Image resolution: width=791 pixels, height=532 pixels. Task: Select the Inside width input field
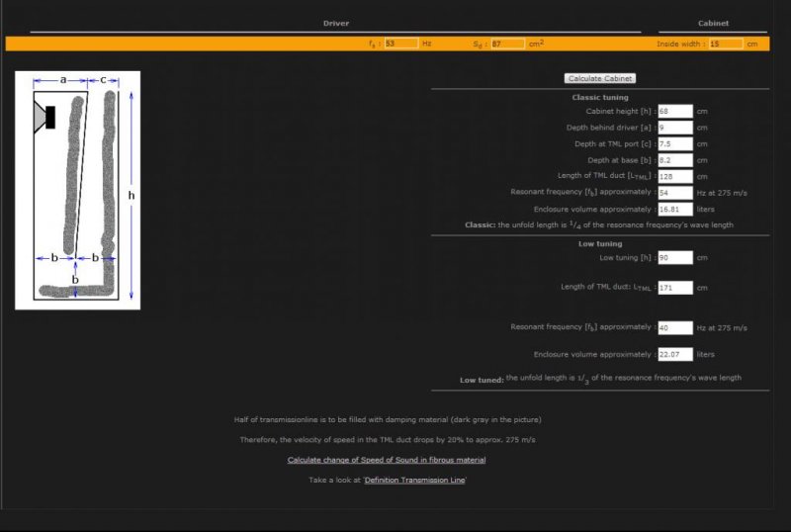(726, 44)
